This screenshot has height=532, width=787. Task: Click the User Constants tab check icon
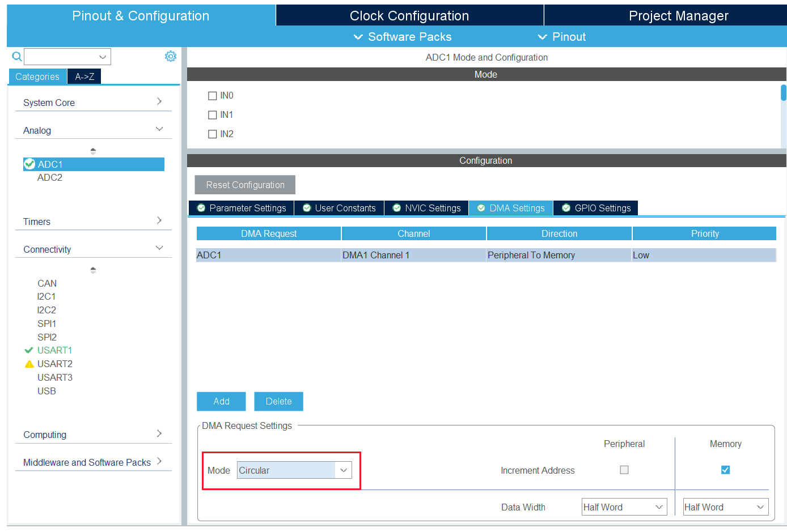click(x=307, y=208)
